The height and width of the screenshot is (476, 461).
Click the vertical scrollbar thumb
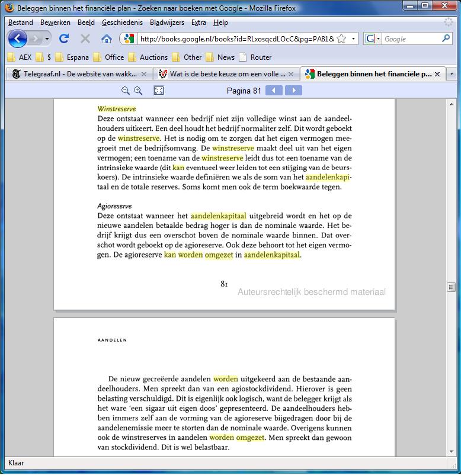coord(452,287)
